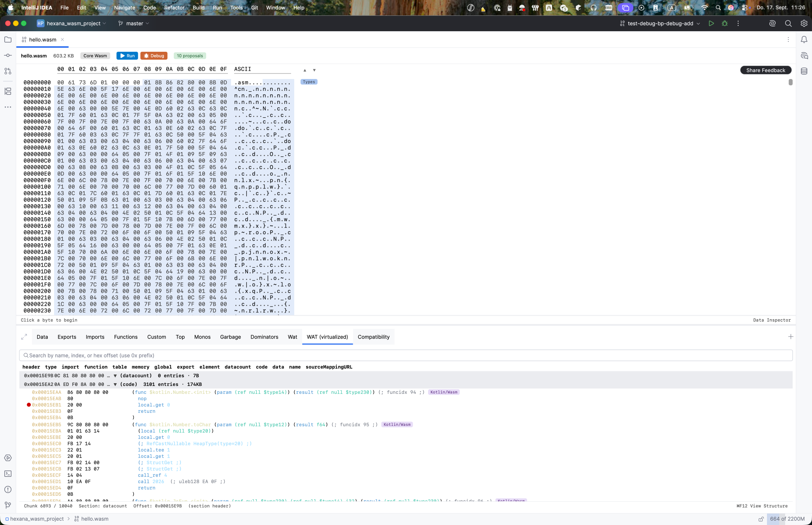The image size is (812, 525).
Task: Open the Pull Requests sidebar icon
Action: click(x=8, y=71)
